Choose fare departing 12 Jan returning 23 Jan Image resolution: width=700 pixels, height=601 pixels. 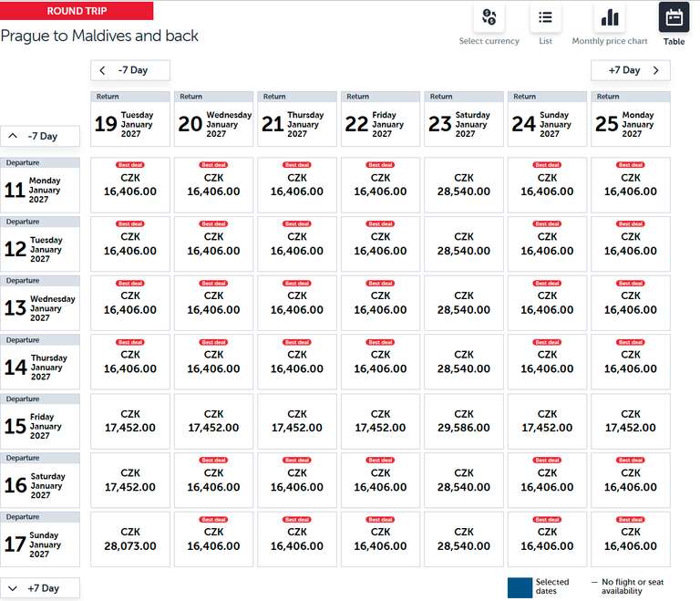click(463, 244)
